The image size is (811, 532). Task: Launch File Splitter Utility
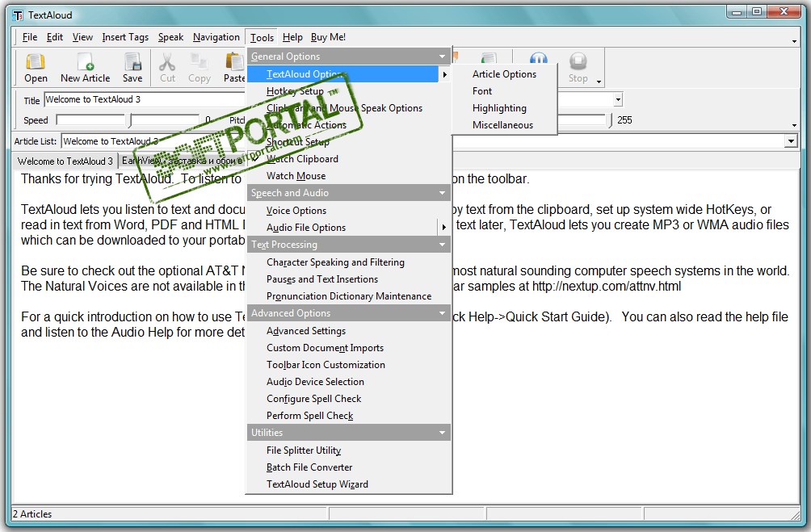pos(349,450)
